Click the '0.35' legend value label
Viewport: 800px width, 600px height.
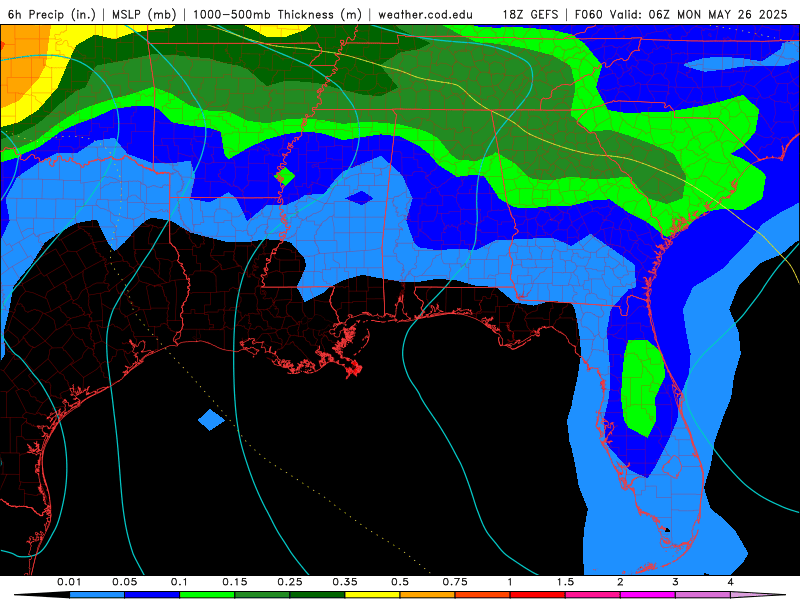point(345,582)
